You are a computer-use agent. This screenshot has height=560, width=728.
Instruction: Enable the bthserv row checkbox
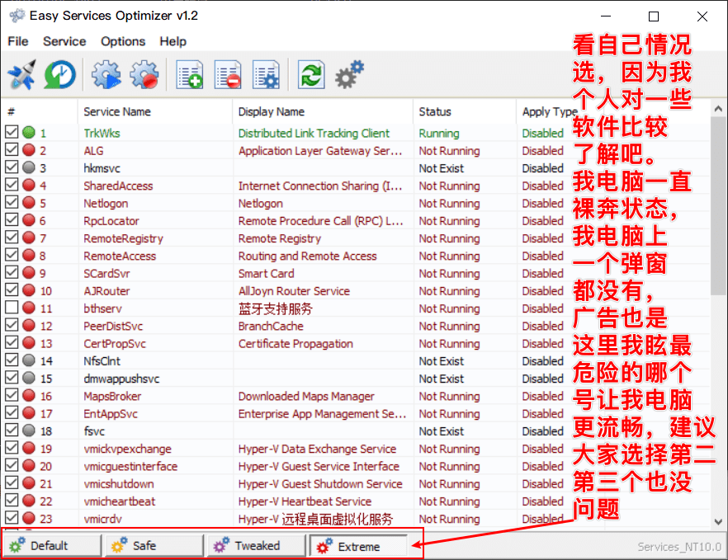click(x=12, y=308)
